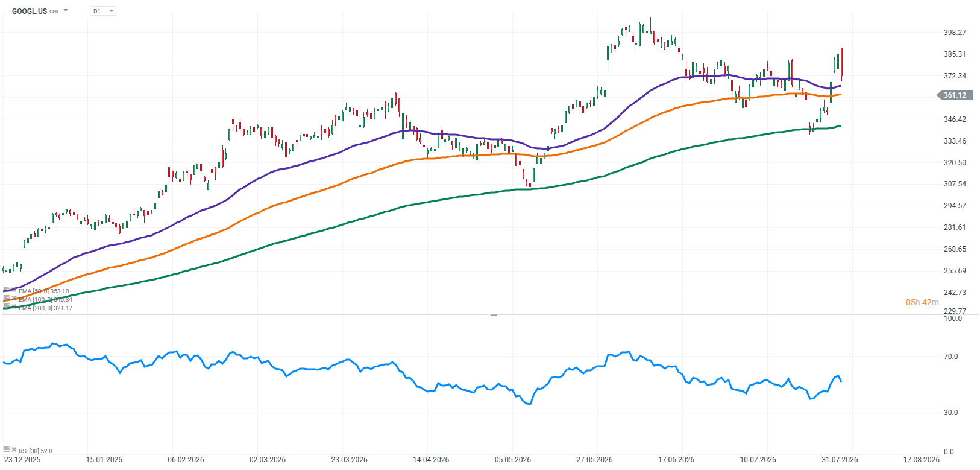Click the RSI 0.0 scale label
This screenshot has width=980, height=470.
(949, 452)
